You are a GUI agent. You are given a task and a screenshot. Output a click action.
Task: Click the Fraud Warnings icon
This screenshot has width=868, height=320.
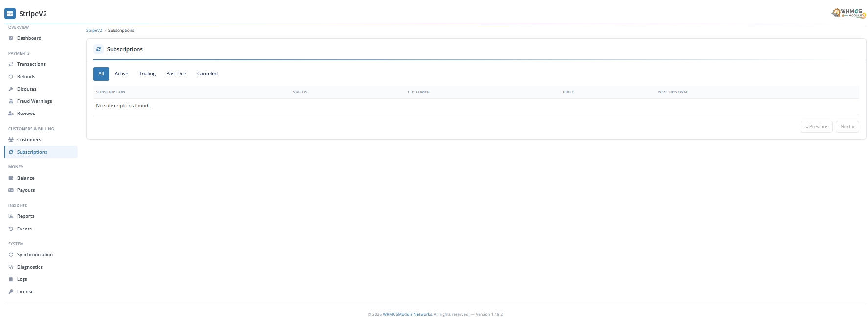(11, 101)
